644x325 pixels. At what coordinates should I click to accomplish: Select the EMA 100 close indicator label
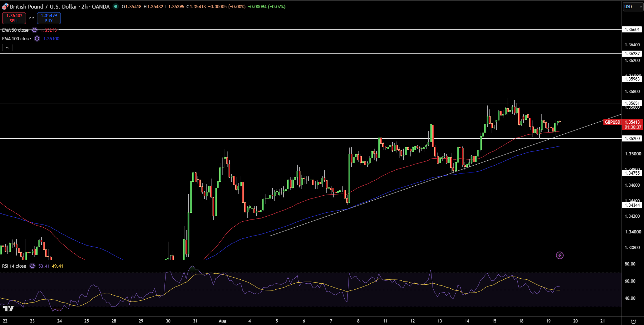click(x=16, y=39)
